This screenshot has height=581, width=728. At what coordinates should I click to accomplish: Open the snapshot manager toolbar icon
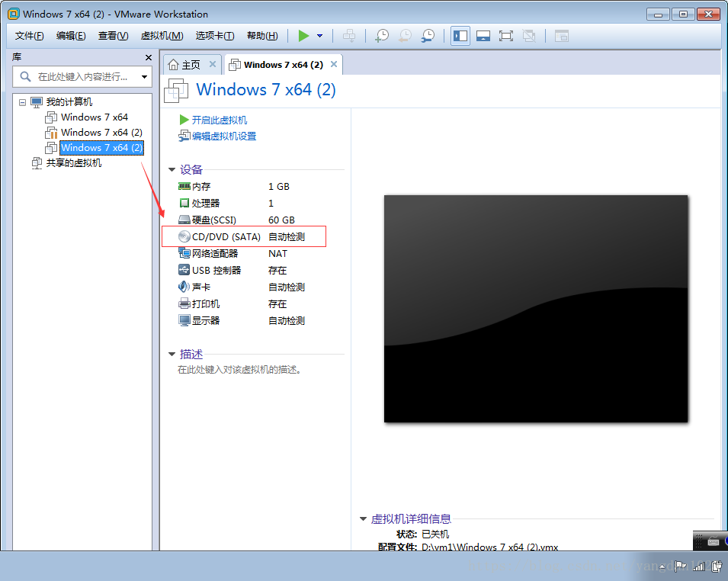[428, 36]
